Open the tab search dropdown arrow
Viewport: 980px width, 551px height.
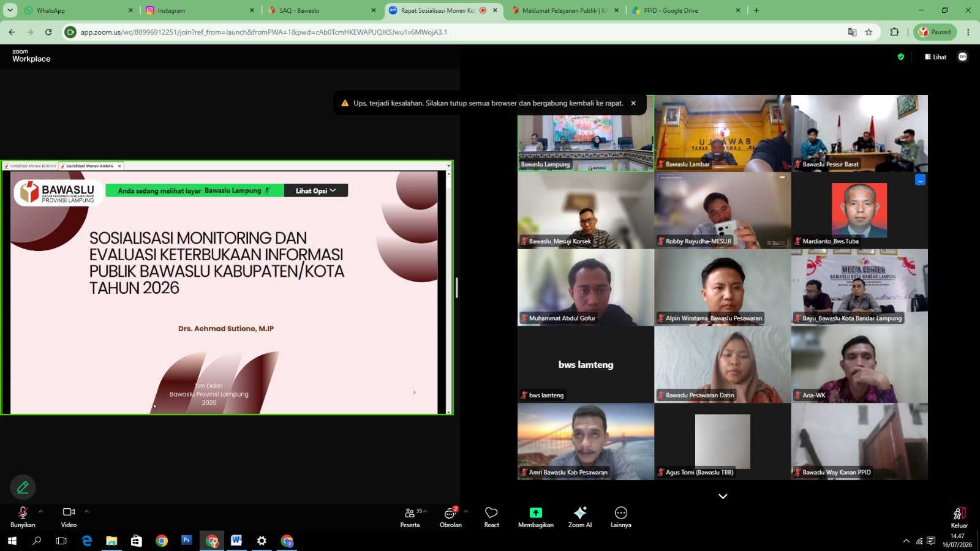click(x=10, y=10)
